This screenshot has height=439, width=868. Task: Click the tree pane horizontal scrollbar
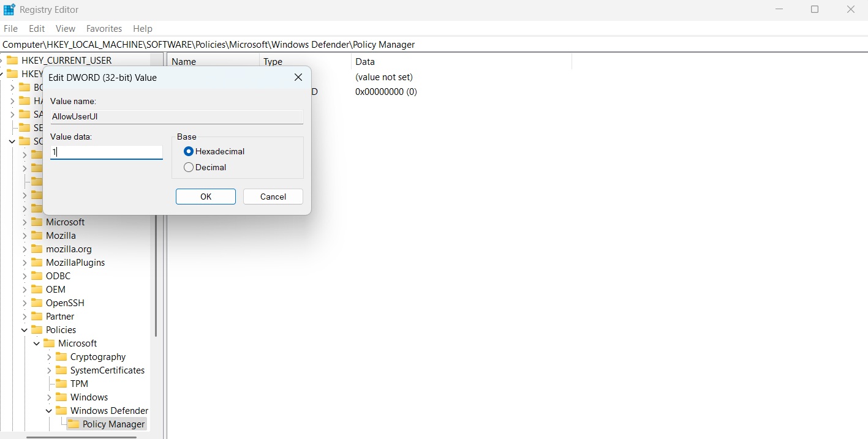pos(80,437)
